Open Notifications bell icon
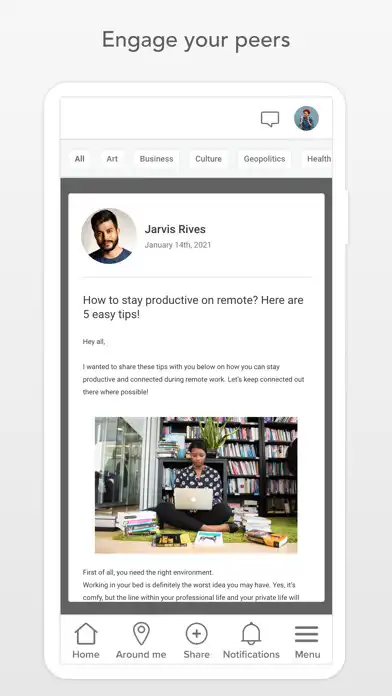The height and width of the screenshot is (696, 392). tap(251, 634)
